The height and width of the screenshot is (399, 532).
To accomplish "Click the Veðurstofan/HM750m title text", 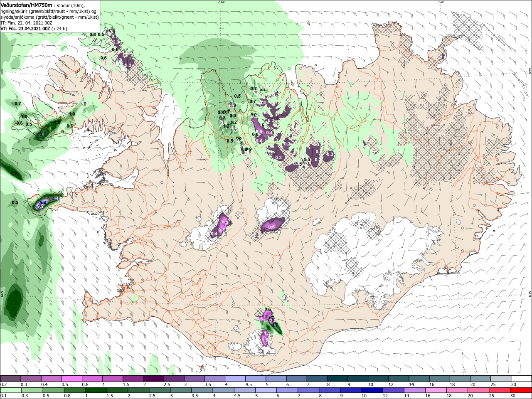I will pyautogui.click(x=26, y=5).
